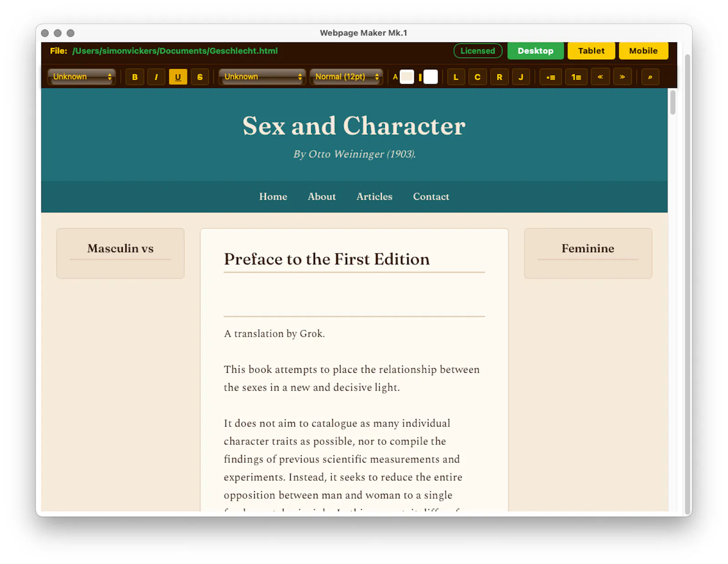728x564 pixels.
Task: Switch to Desktop preview mode
Action: pos(536,51)
